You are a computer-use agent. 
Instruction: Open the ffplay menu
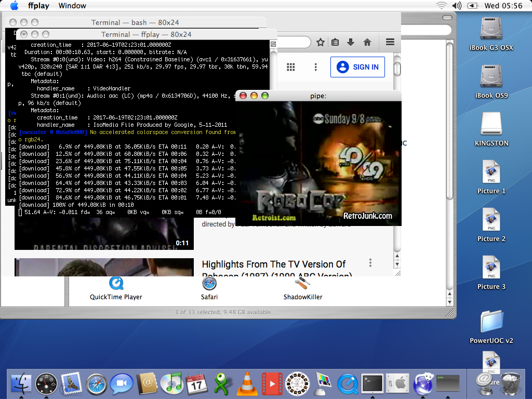point(38,6)
